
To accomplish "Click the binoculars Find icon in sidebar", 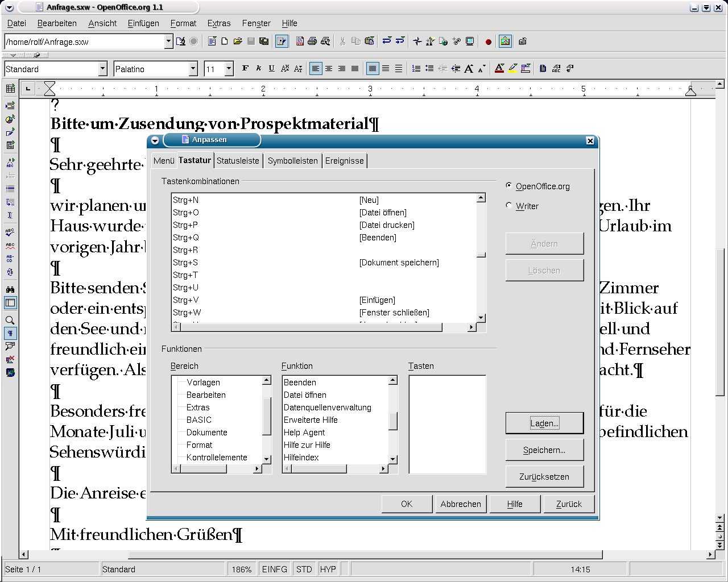I will (10, 289).
